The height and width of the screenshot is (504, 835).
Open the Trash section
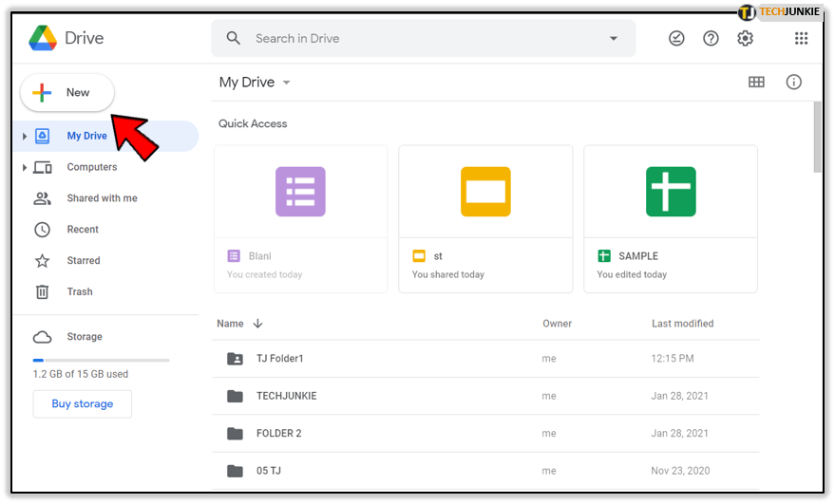[79, 292]
